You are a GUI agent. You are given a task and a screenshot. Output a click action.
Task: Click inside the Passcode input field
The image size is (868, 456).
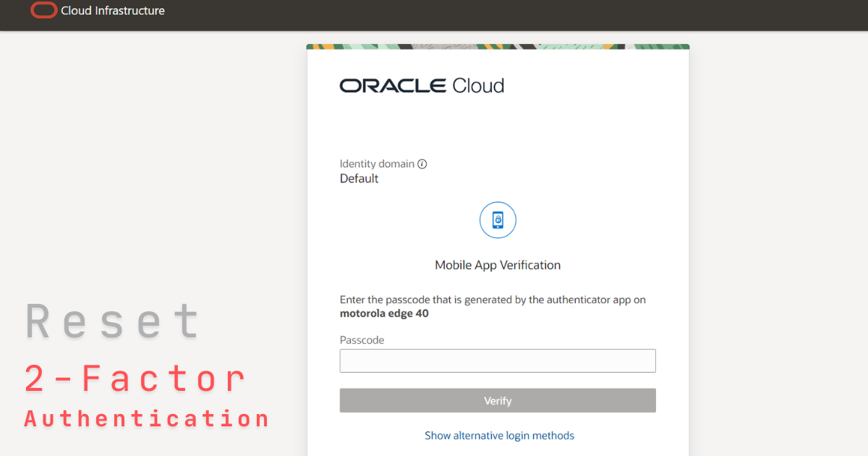pyautogui.click(x=498, y=360)
